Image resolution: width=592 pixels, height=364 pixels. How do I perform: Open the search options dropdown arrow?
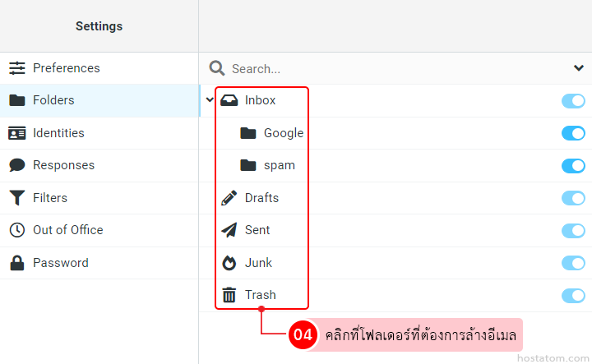[x=578, y=68]
